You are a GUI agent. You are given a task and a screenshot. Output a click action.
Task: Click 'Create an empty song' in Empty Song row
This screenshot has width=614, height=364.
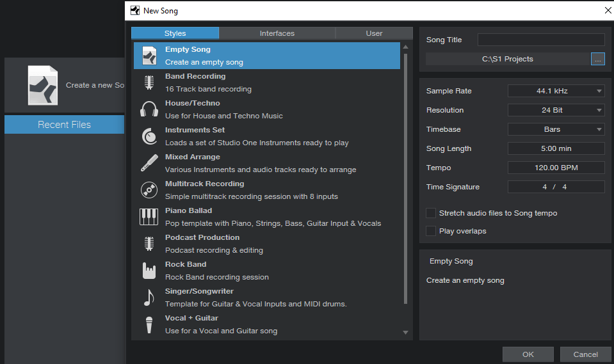204,62
